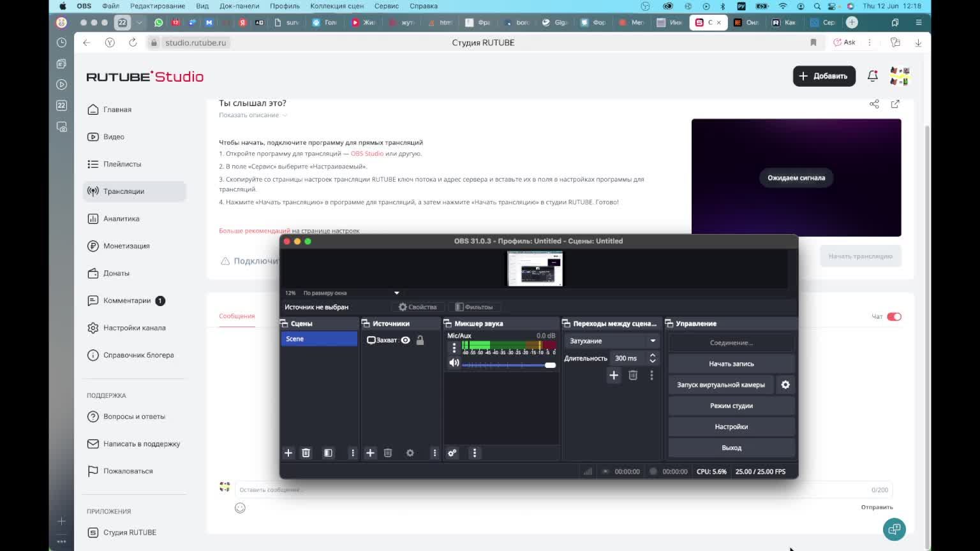Open stream in new window icon
The image size is (980, 551).
(x=895, y=104)
